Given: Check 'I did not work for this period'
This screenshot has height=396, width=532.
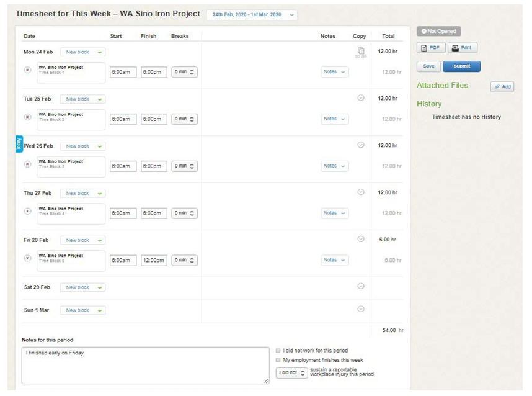Looking at the screenshot, I should pos(278,351).
